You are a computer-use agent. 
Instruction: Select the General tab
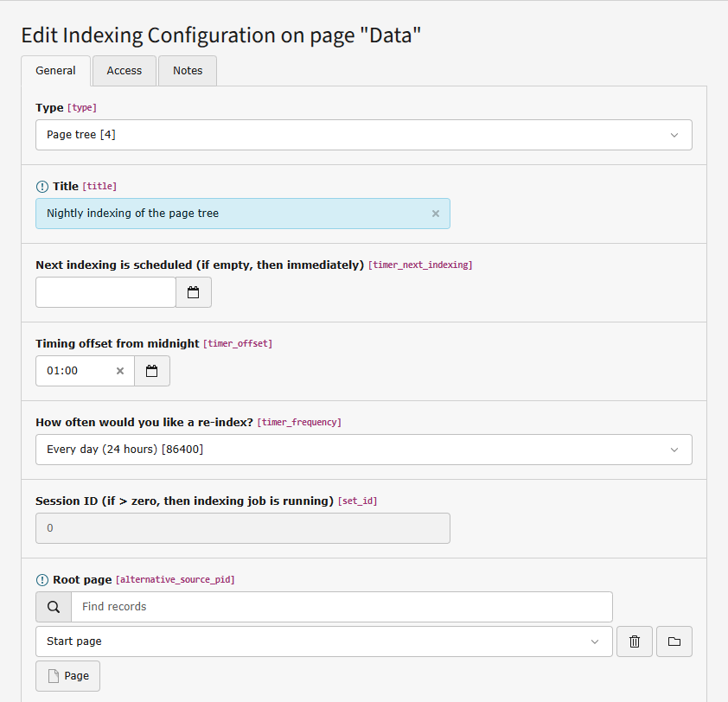55,70
